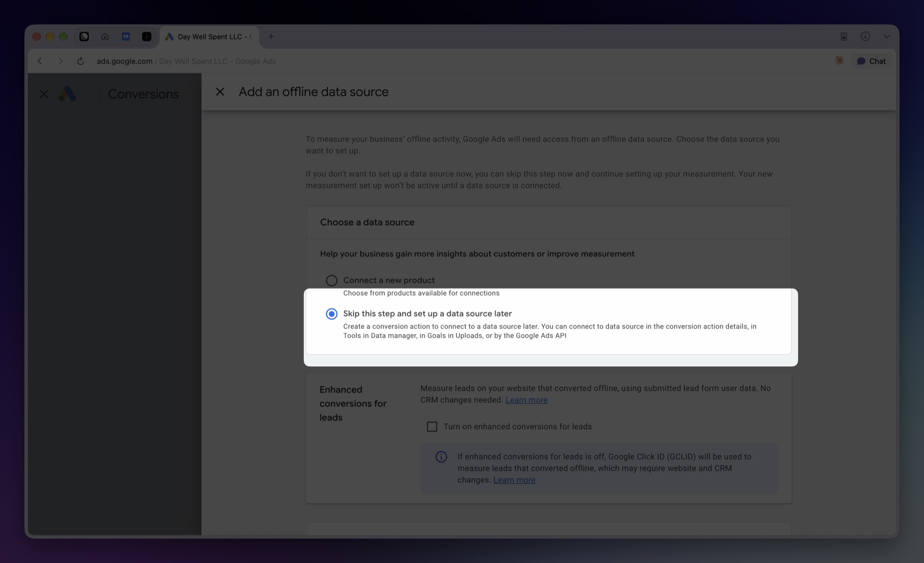Click 'Choose a data source' section heading

[367, 222]
